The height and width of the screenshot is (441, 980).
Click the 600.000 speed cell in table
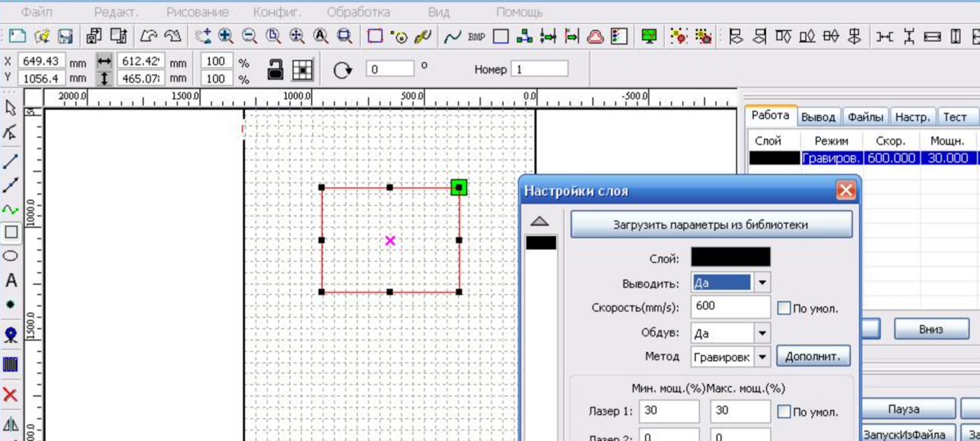coord(891,158)
